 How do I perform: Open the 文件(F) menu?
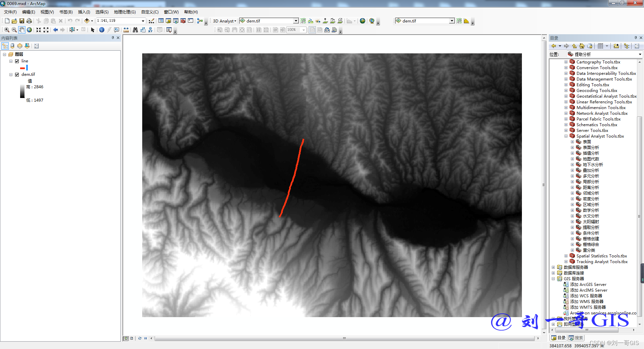pyautogui.click(x=10, y=12)
